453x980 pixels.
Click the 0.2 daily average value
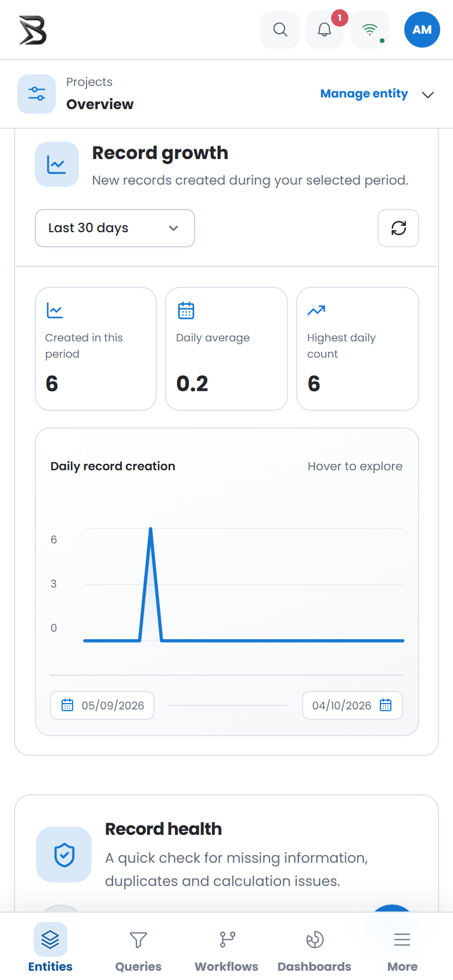tap(192, 384)
